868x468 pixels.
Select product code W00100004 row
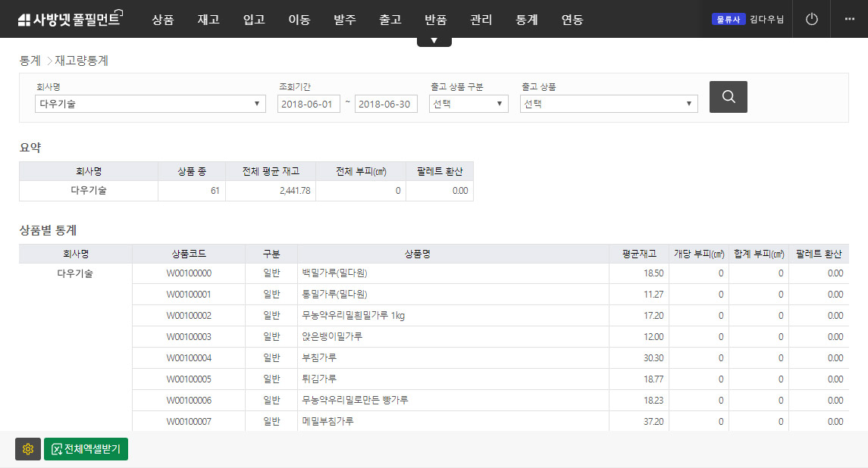coord(189,357)
